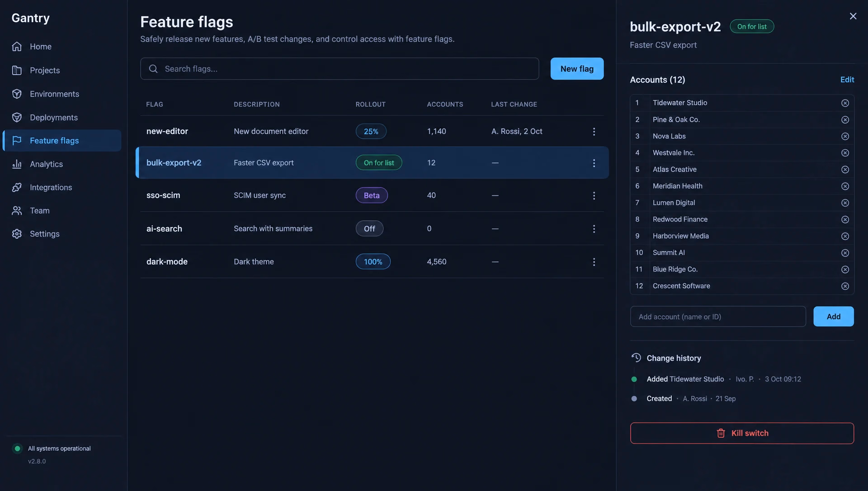Image resolution: width=868 pixels, height=491 pixels.
Task: Click the Team people icon
Action: pyautogui.click(x=17, y=211)
